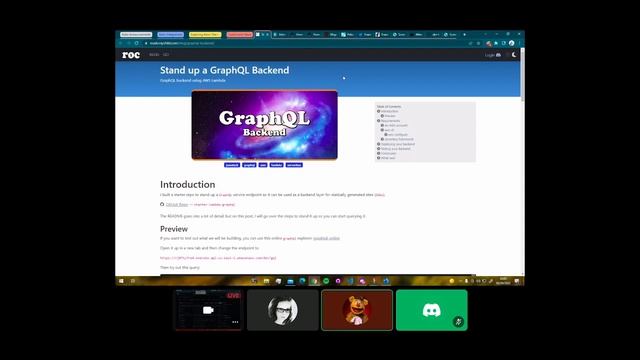
Task: Click the browser address bar
Action: tap(306, 43)
